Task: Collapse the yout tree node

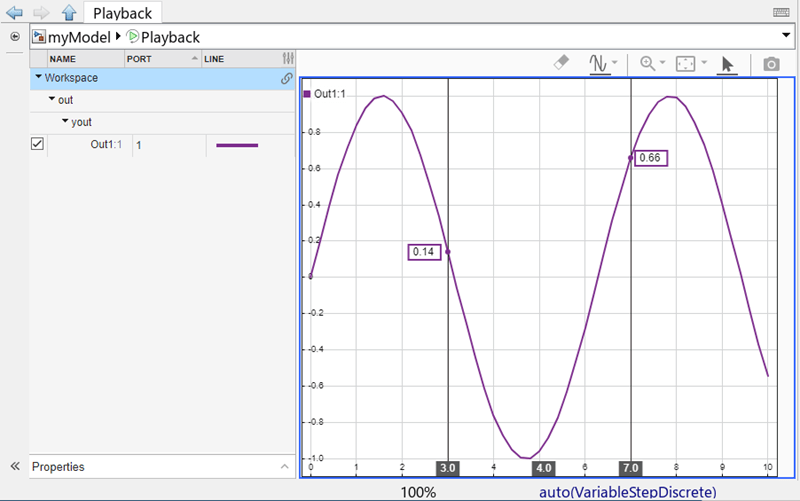Action: (x=65, y=121)
